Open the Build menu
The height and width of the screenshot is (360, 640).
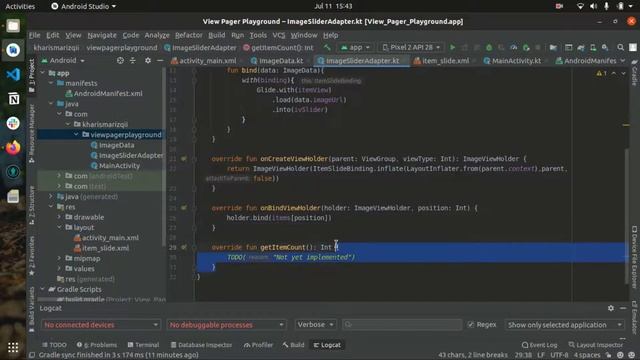(x=217, y=35)
